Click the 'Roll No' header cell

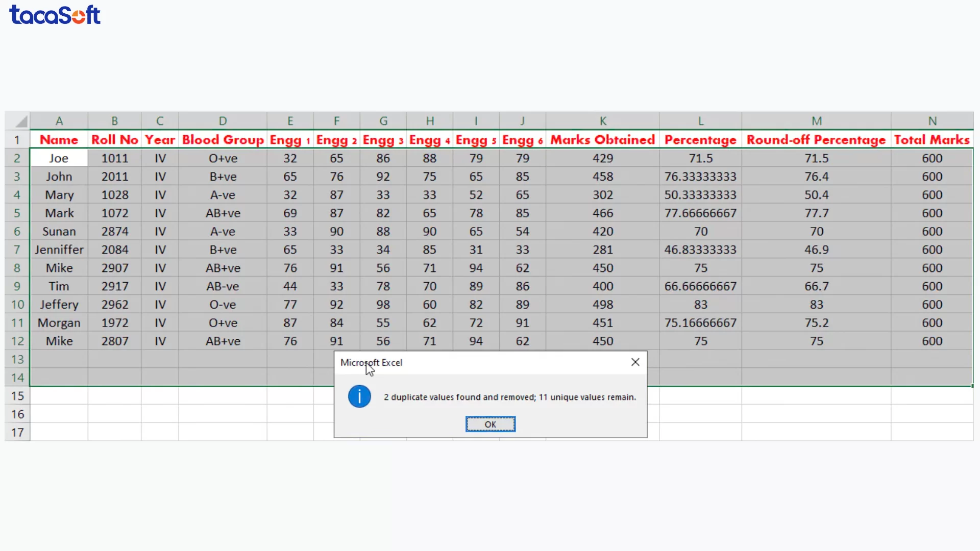114,140
